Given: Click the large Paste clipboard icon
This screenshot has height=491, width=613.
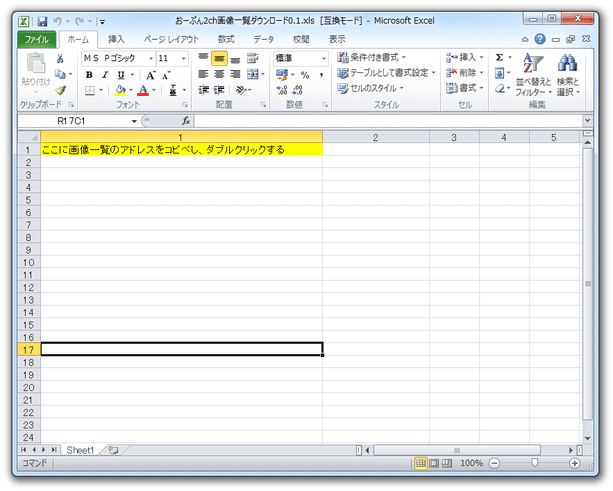Looking at the screenshot, I should [x=36, y=64].
